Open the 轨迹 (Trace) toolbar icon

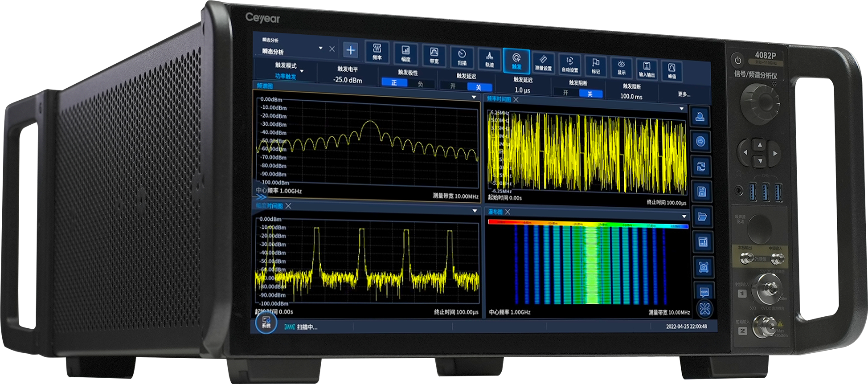pos(489,59)
